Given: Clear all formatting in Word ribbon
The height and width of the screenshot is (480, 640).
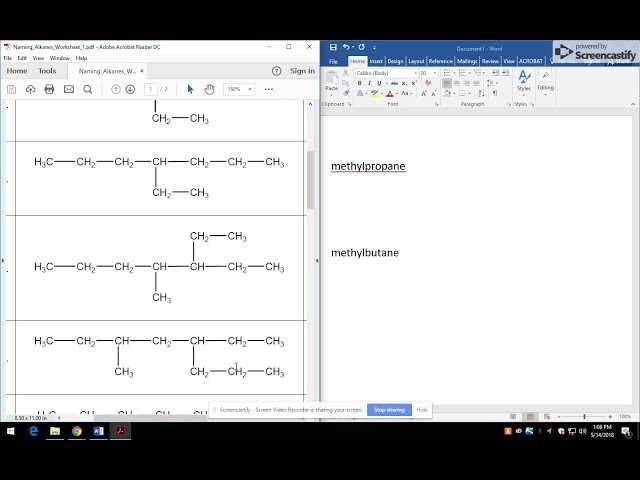Looking at the screenshot, I should 428,83.
